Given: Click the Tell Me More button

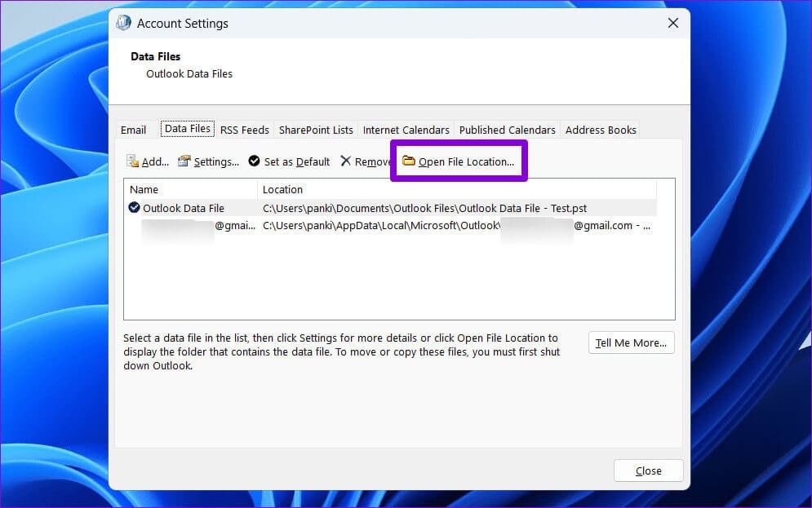Looking at the screenshot, I should pos(632,342).
